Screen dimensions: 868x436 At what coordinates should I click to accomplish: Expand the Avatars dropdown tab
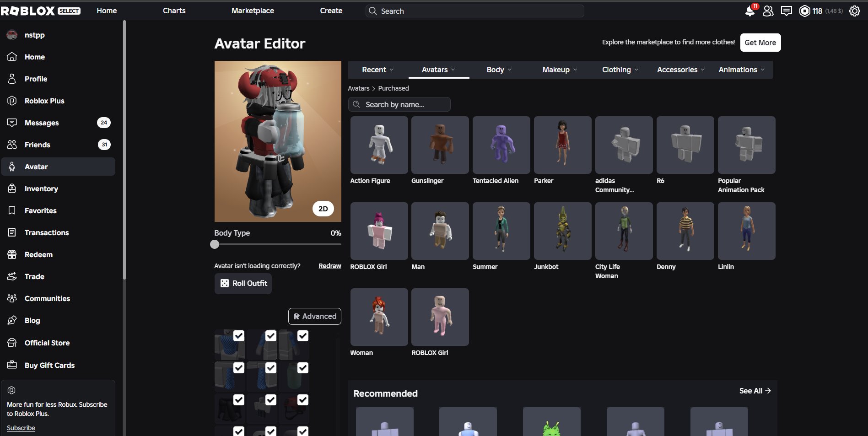click(x=438, y=70)
